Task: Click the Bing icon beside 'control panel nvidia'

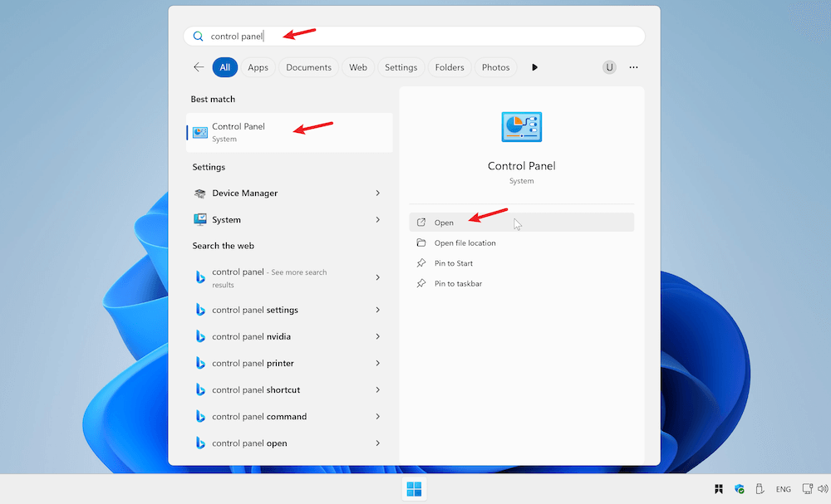Action: (199, 336)
